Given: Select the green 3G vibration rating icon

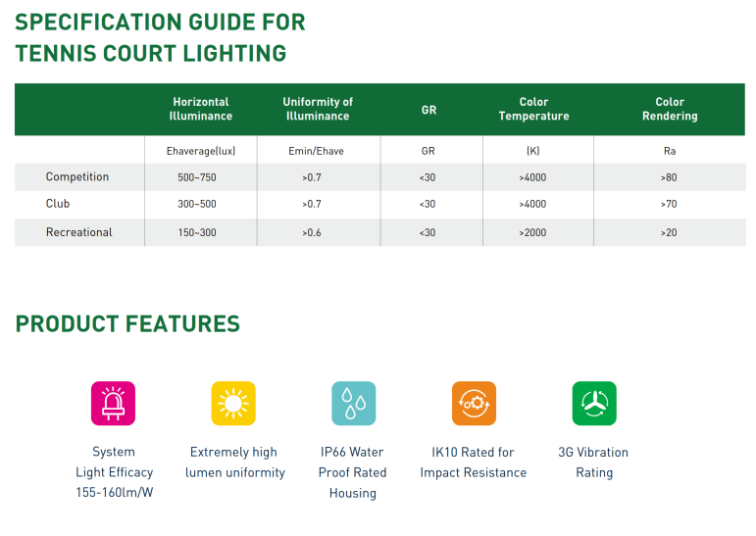Looking at the screenshot, I should pyautogui.click(x=594, y=403).
